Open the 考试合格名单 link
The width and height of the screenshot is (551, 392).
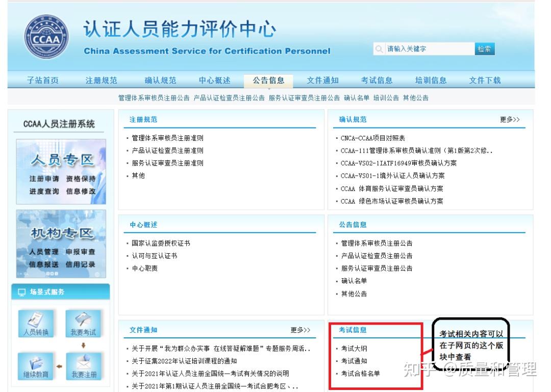coord(361,374)
